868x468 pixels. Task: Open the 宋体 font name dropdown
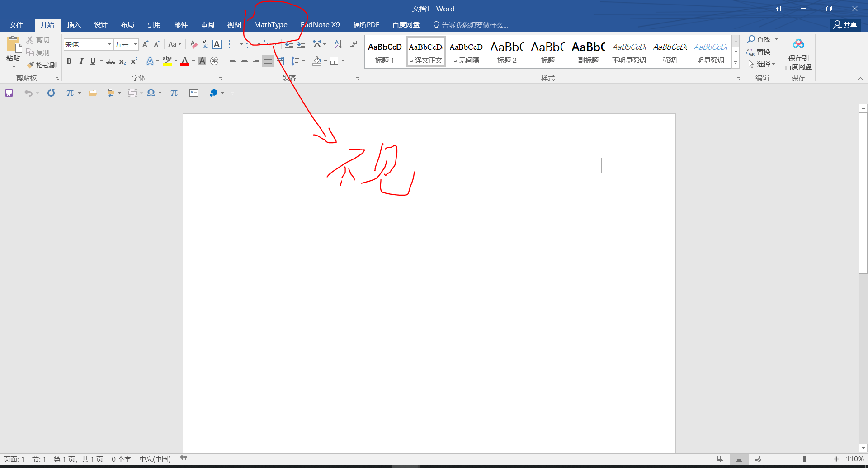point(109,44)
